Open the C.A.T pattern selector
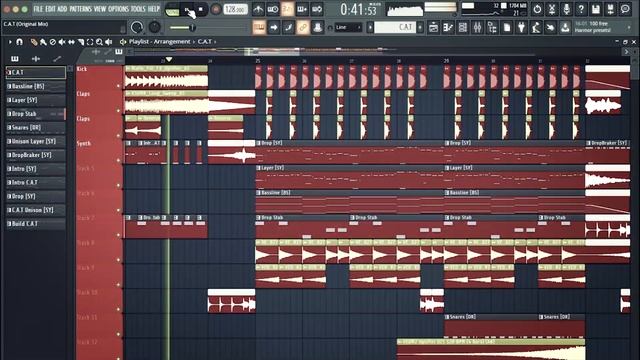 395,27
